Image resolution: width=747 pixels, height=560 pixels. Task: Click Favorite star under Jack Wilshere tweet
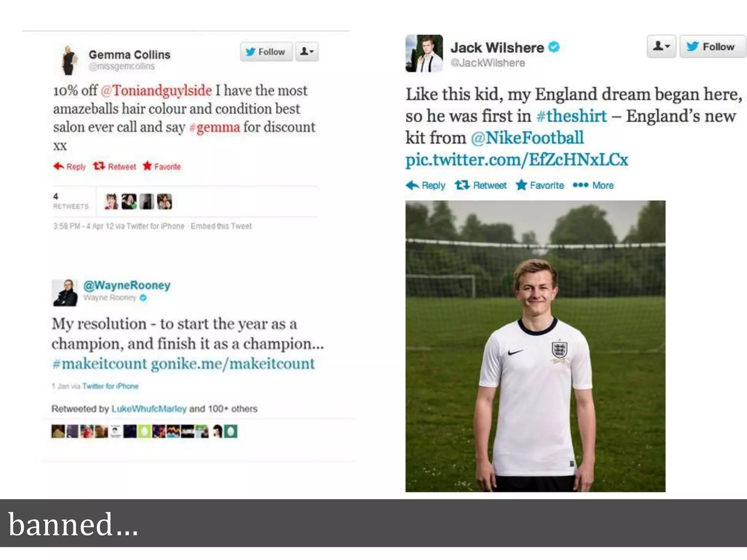(521, 185)
